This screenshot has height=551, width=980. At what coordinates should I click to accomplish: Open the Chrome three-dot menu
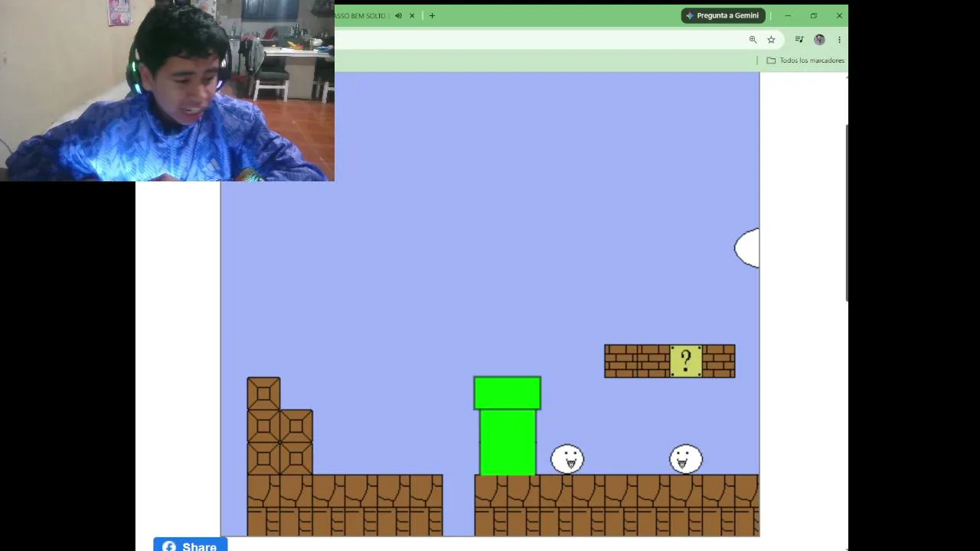(839, 40)
